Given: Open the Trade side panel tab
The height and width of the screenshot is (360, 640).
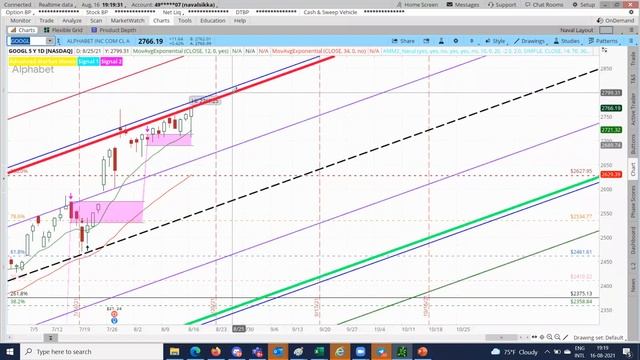Looking at the screenshot, I should (x=633, y=59).
